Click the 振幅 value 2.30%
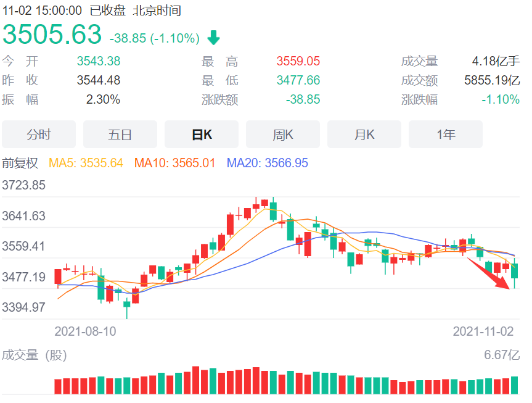Screen dimensions: 532x403 (x=103, y=99)
